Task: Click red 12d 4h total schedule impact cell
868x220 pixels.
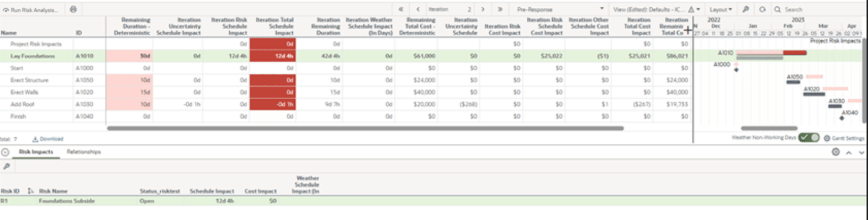Action: coord(273,56)
